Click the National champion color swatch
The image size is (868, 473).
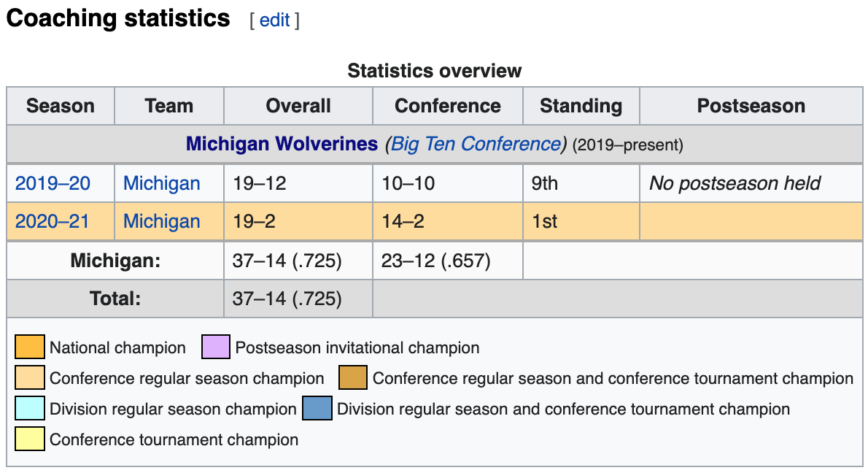tap(30, 347)
